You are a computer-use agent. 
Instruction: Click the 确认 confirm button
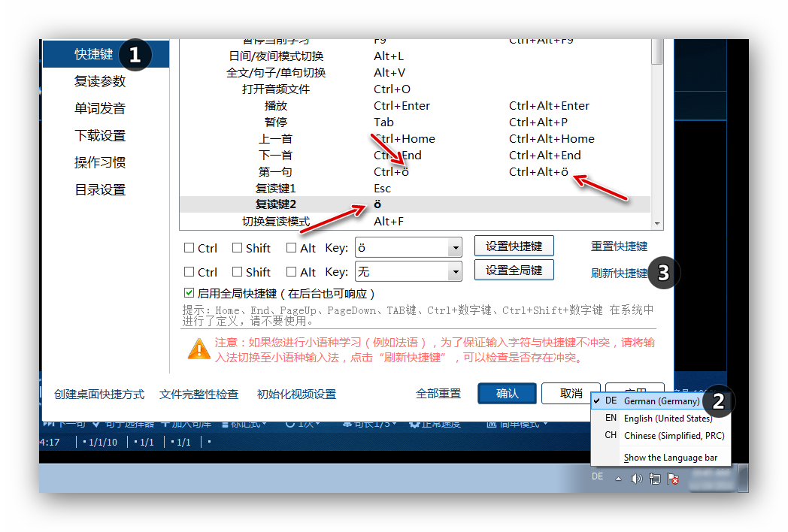click(x=507, y=393)
